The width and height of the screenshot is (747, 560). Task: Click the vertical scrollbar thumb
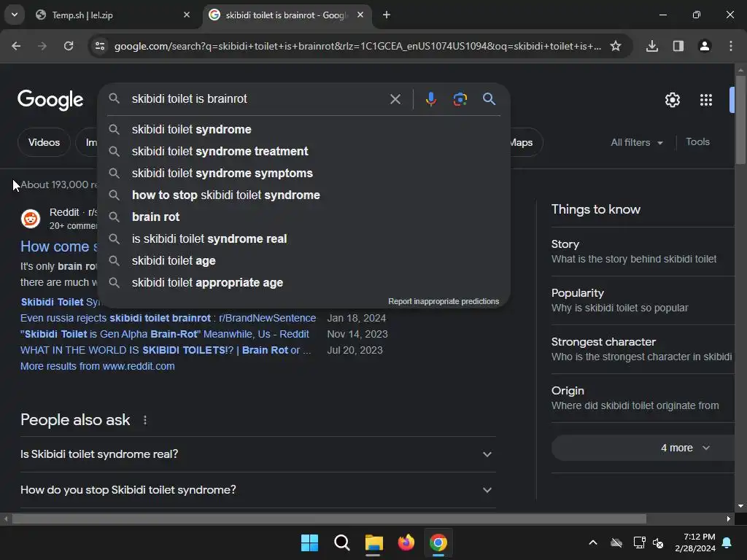(x=741, y=120)
